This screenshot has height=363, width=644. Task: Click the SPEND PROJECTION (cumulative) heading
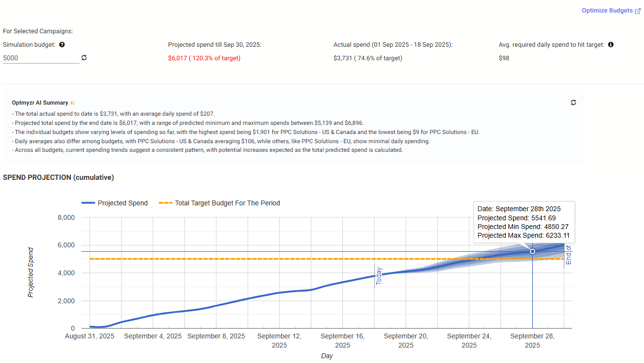pos(58,177)
